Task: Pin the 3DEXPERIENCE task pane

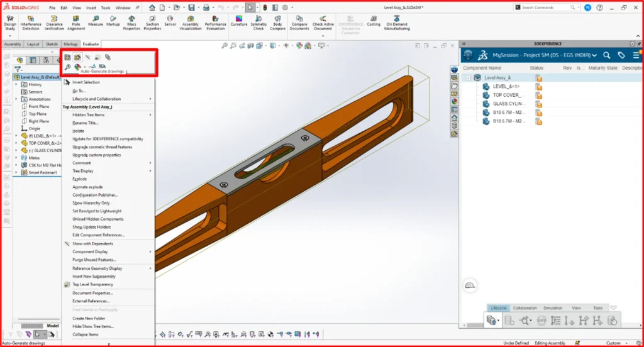Action: pos(639,43)
